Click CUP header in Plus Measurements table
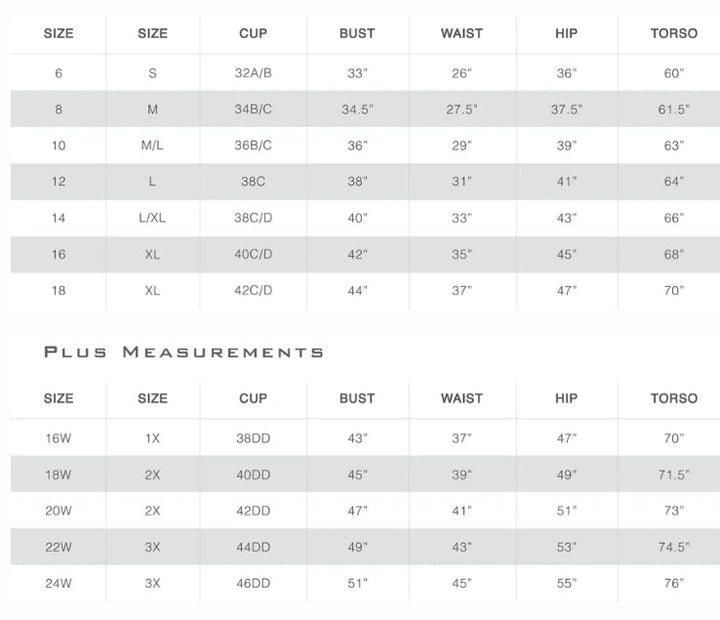Image resolution: width=720 pixels, height=620 pixels. (x=253, y=398)
